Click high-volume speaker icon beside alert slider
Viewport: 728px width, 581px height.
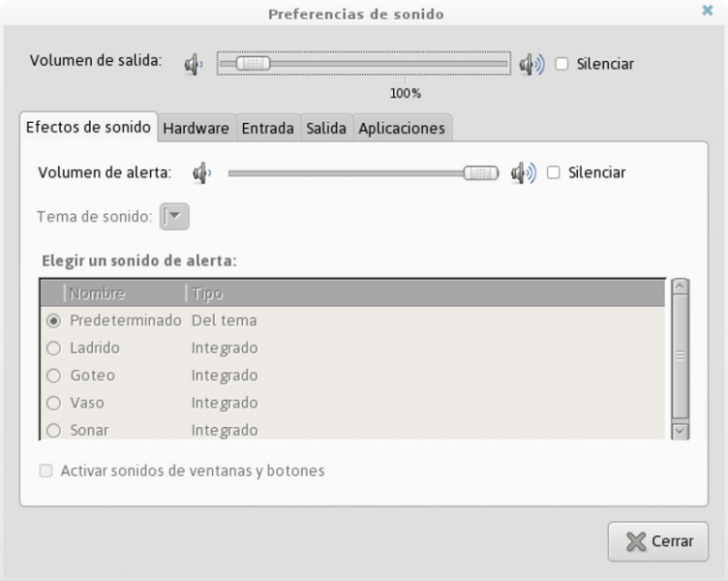524,173
